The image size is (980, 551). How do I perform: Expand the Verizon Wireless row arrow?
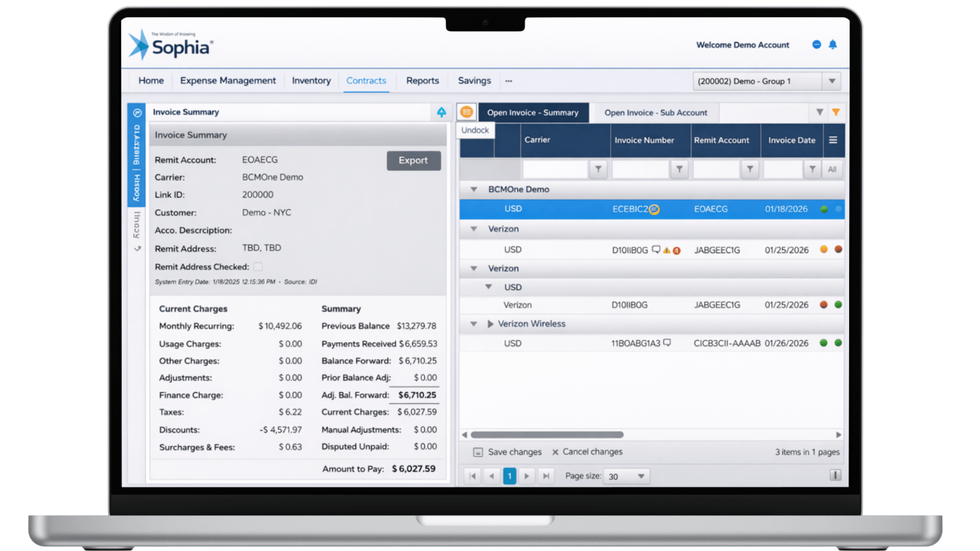490,324
